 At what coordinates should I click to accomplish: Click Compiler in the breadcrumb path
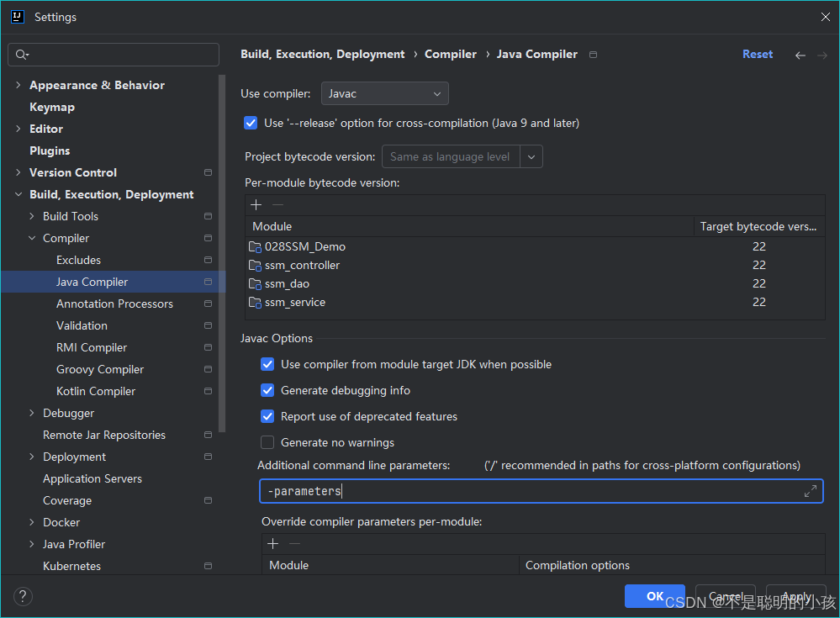tap(451, 54)
